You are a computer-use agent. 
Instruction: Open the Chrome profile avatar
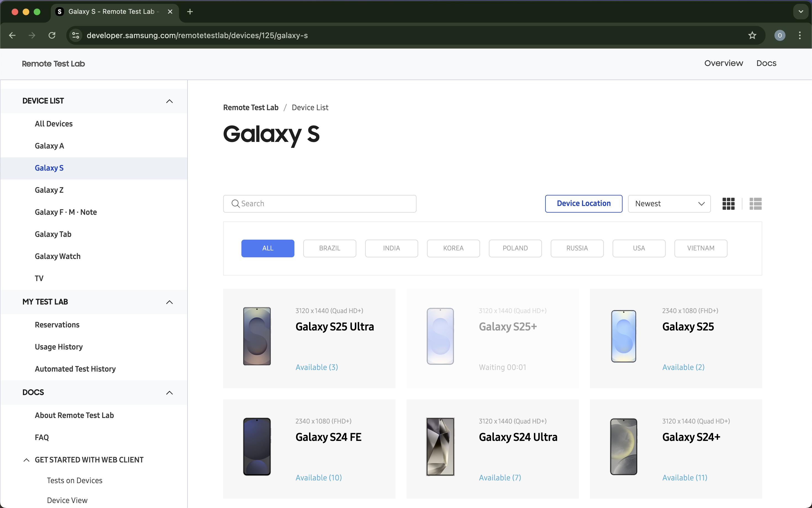780,35
